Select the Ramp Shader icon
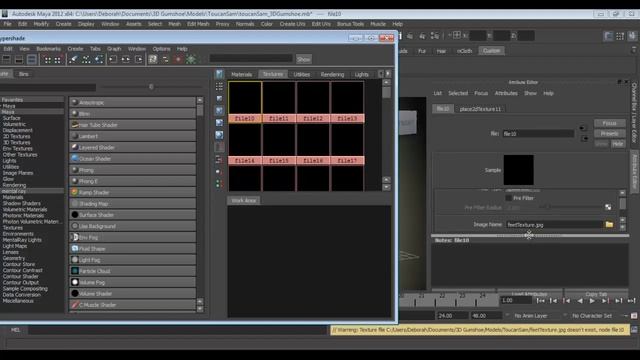The image size is (640, 360). pos(75,192)
